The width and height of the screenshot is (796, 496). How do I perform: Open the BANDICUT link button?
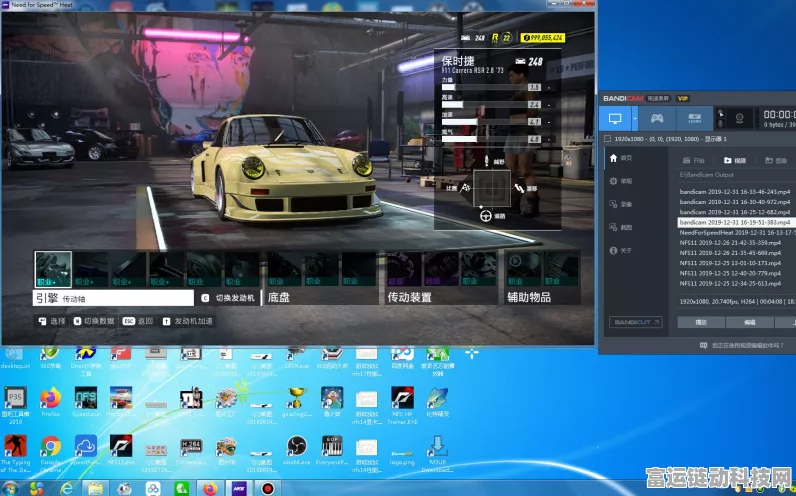pos(636,322)
